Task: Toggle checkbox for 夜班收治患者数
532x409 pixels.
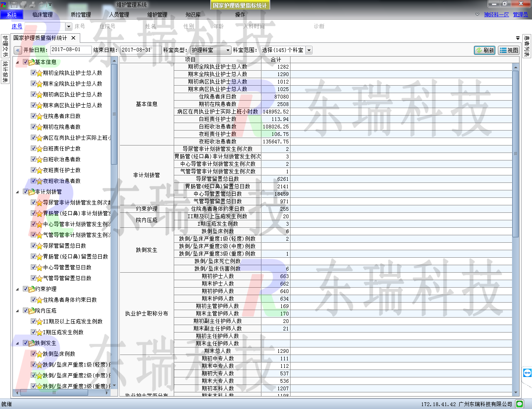Action: click(34, 181)
